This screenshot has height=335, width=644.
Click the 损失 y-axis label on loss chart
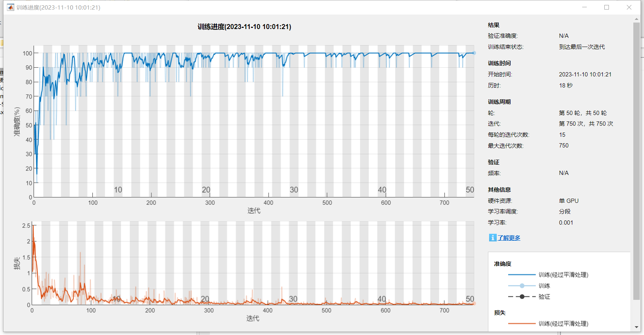(x=17, y=263)
